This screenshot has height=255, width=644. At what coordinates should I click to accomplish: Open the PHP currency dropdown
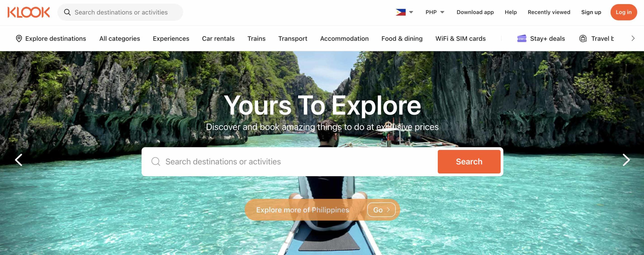[x=435, y=12]
